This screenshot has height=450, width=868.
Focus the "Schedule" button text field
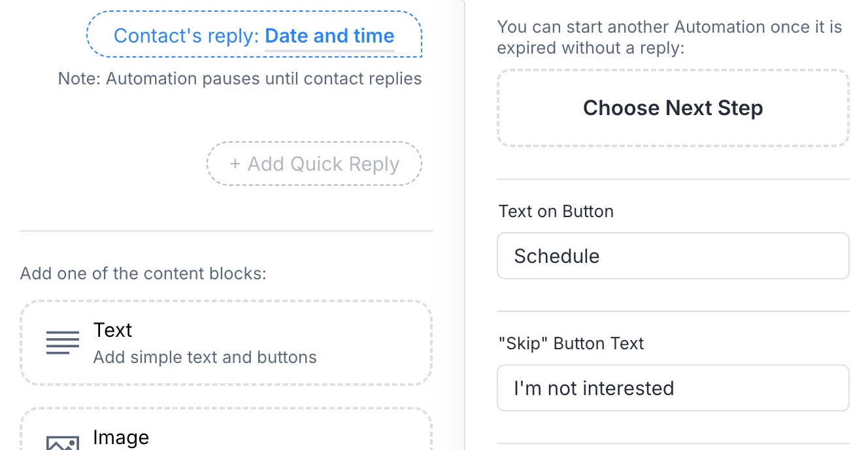coord(673,256)
